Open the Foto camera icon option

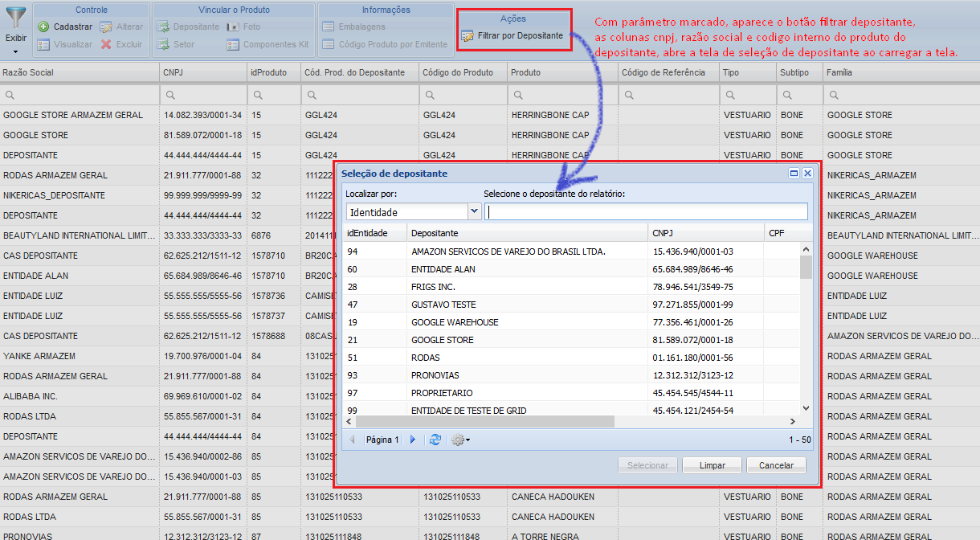[232, 27]
